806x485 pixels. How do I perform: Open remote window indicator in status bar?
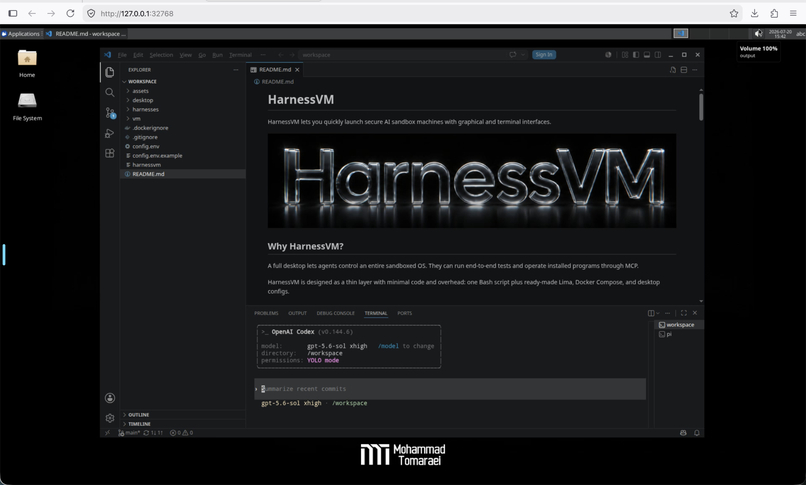tap(107, 433)
